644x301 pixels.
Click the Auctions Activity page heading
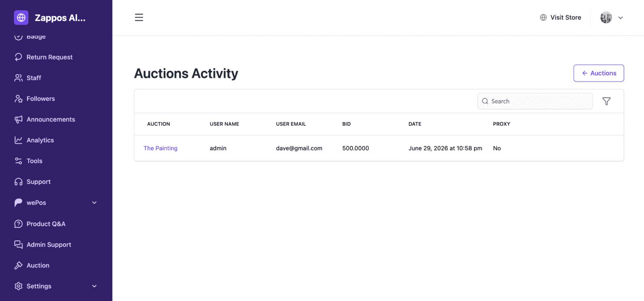point(186,73)
